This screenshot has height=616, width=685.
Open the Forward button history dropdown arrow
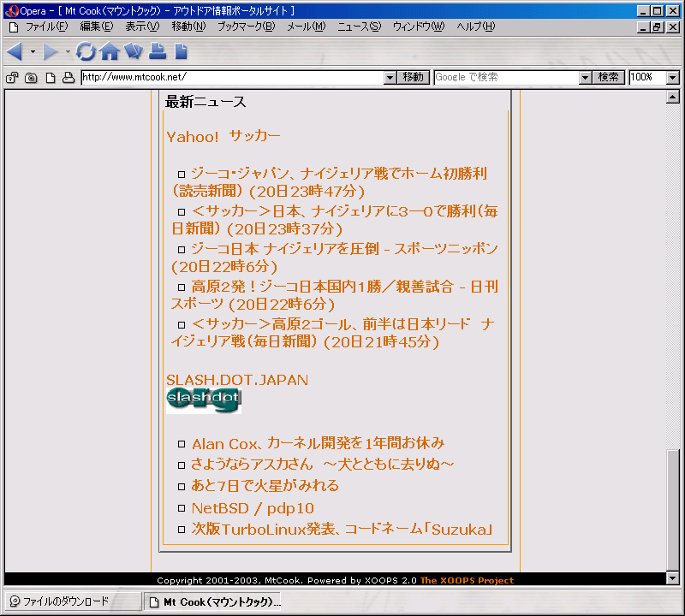pyautogui.click(x=68, y=52)
